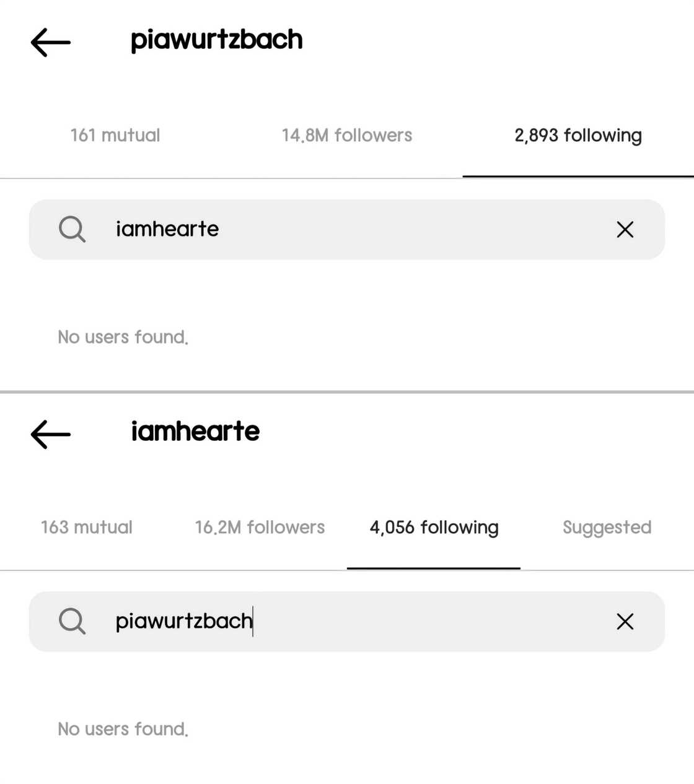The width and height of the screenshot is (694, 784).
Task: Clear the piawurtzbach search with the X
Action: click(x=625, y=621)
